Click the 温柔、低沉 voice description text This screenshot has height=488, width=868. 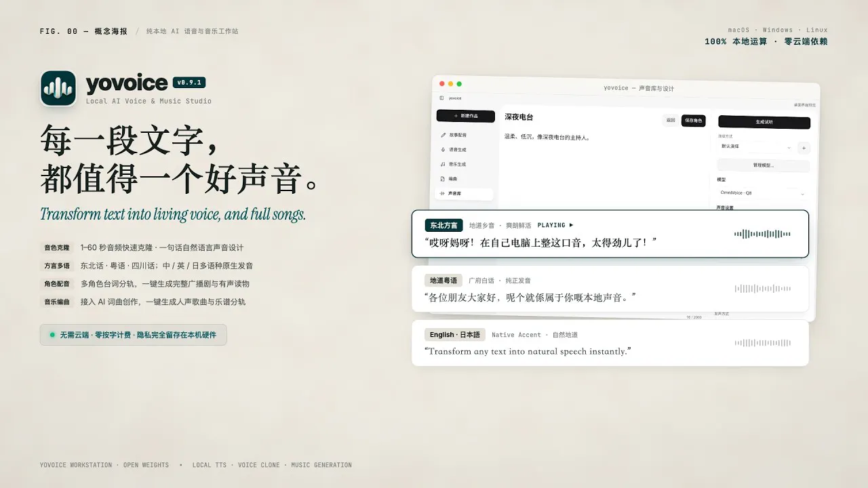(547, 137)
